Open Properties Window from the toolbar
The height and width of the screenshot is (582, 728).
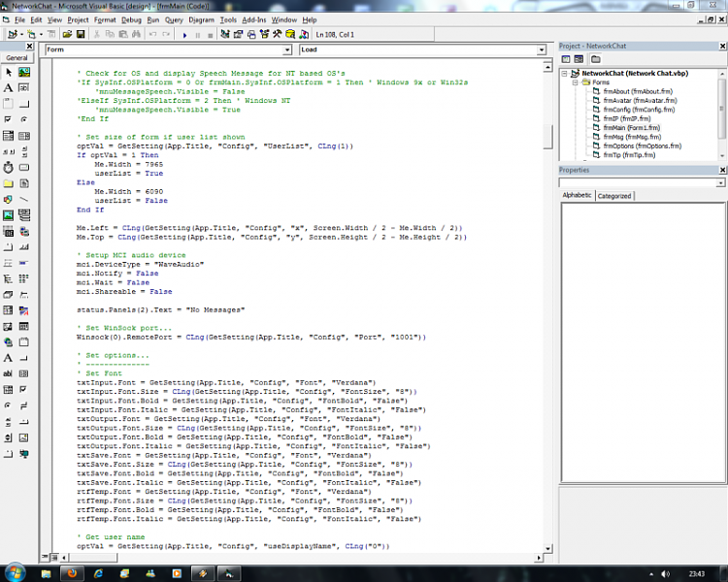(x=238, y=34)
